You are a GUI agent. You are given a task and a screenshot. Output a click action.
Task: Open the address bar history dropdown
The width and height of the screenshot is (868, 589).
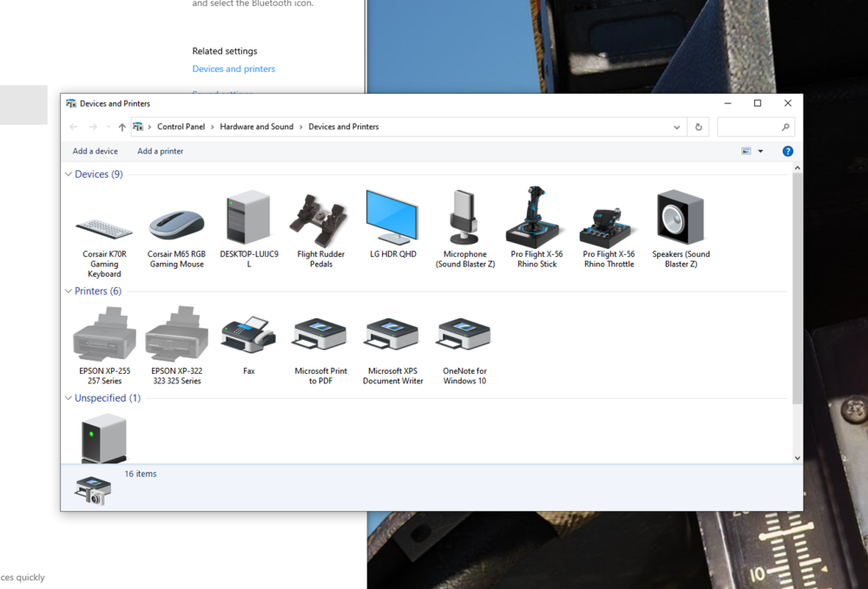click(676, 128)
